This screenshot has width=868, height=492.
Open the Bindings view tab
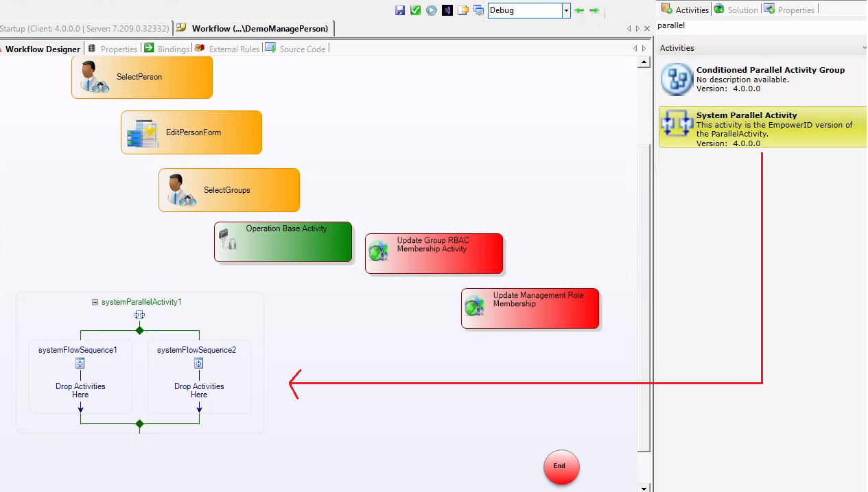166,49
